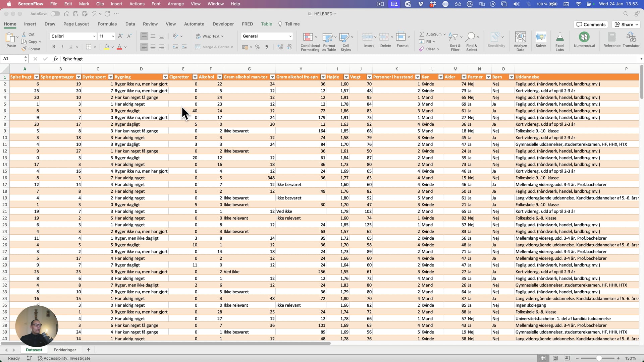Switch to Page Layout view in status bar
The height and width of the screenshot is (362, 644).
point(555,358)
